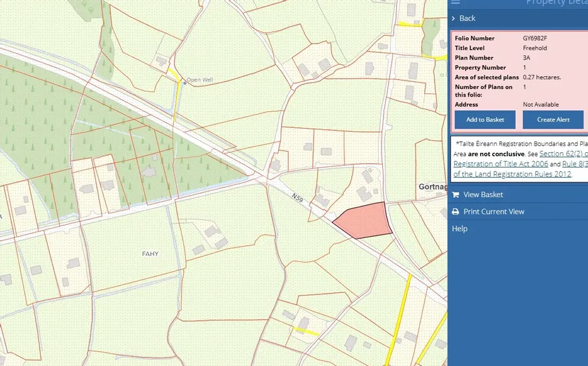Go Back to previous panel

[x=467, y=19]
